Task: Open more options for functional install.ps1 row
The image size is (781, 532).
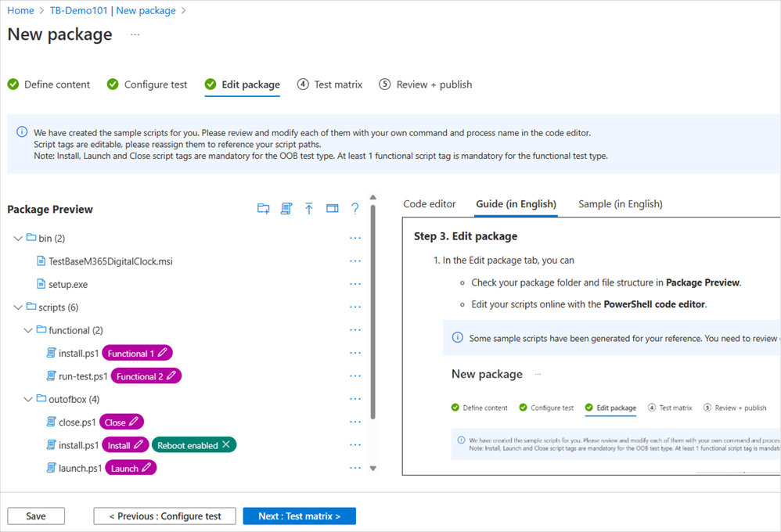Action: pyautogui.click(x=355, y=353)
